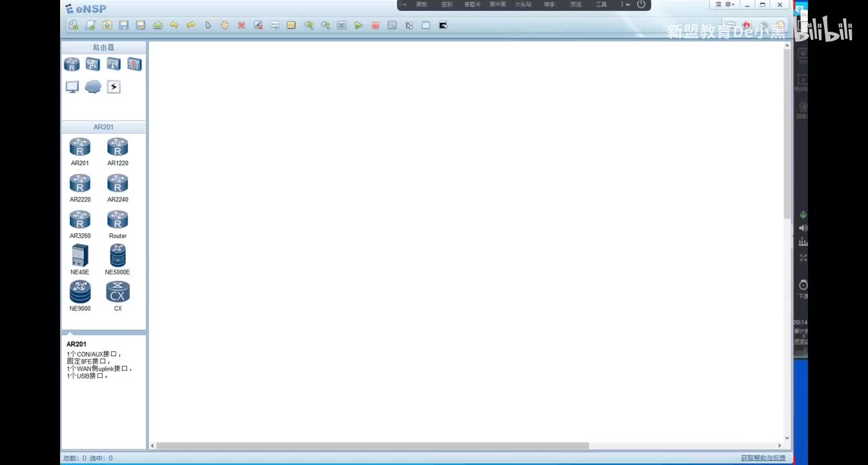The height and width of the screenshot is (465, 868).
Task: Select the yellow rectangle palette tool
Action: [x=291, y=25]
